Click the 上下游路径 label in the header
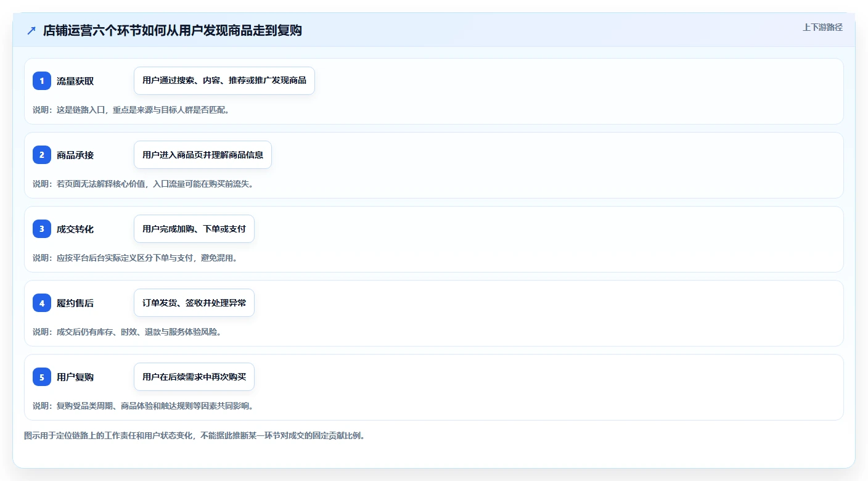868x481 pixels. (x=822, y=27)
